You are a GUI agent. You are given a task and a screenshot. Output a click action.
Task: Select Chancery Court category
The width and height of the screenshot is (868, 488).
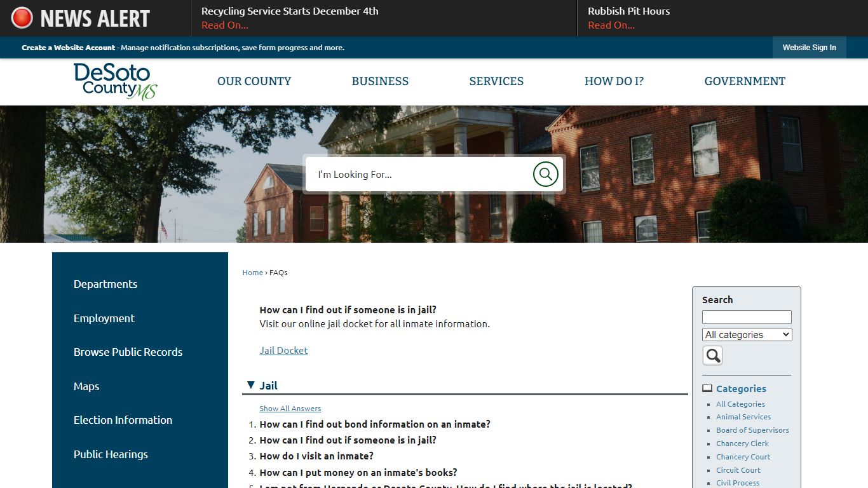click(743, 457)
